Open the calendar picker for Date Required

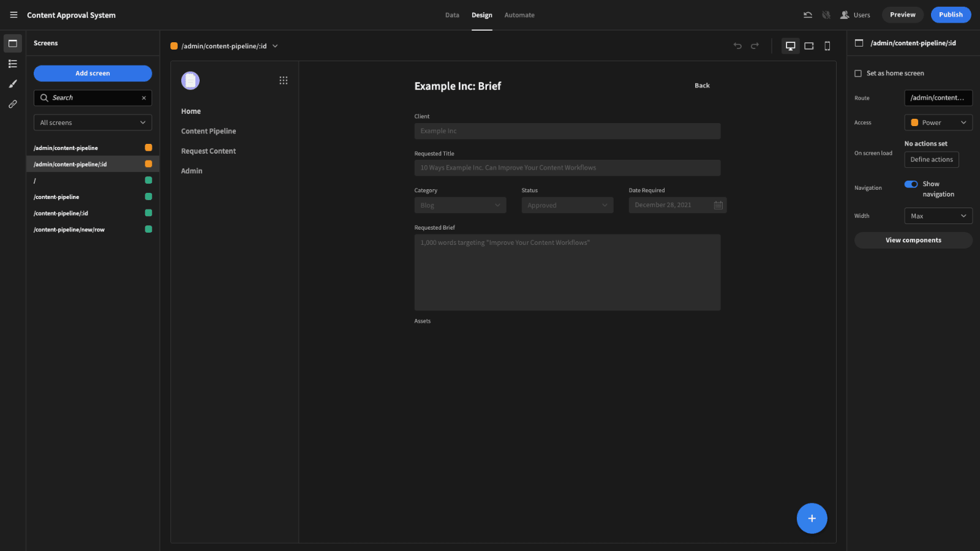tap(718, 205)
